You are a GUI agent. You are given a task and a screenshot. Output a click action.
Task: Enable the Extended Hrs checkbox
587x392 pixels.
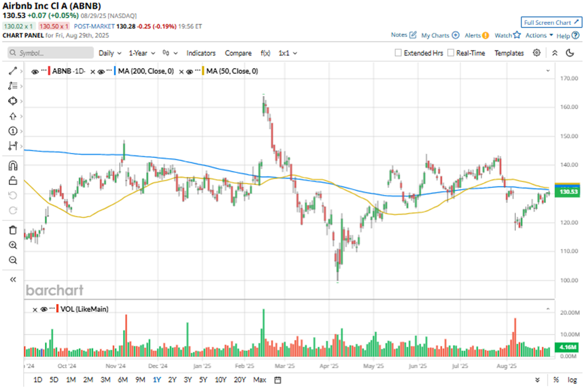point(398,52)
